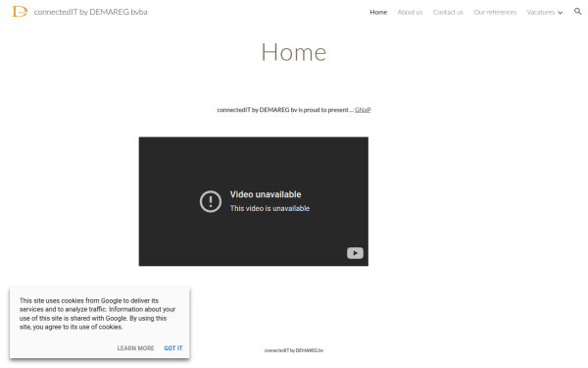This screenshot has height=368, width=588.
Task: Click the DEMAREG logo icon
Action: coord(20,12)
